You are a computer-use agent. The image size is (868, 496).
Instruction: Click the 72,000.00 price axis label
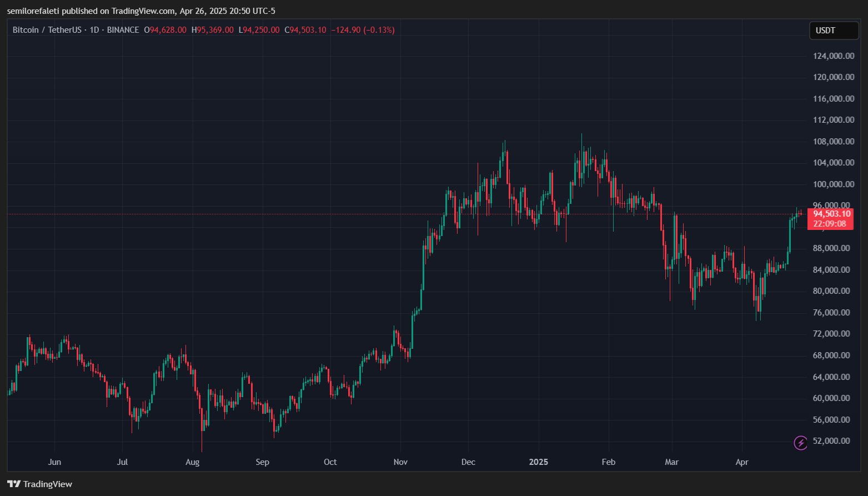[x=831, y=334]
